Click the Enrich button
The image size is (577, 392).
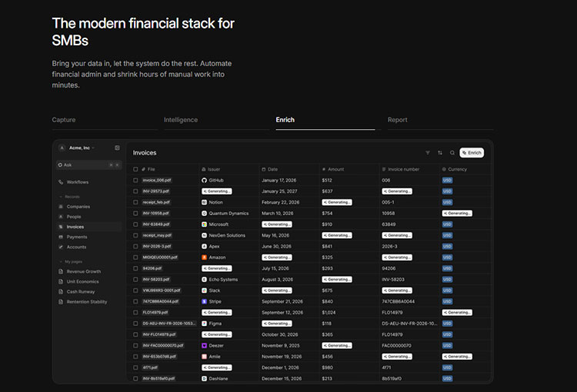(x=472, y=153)
